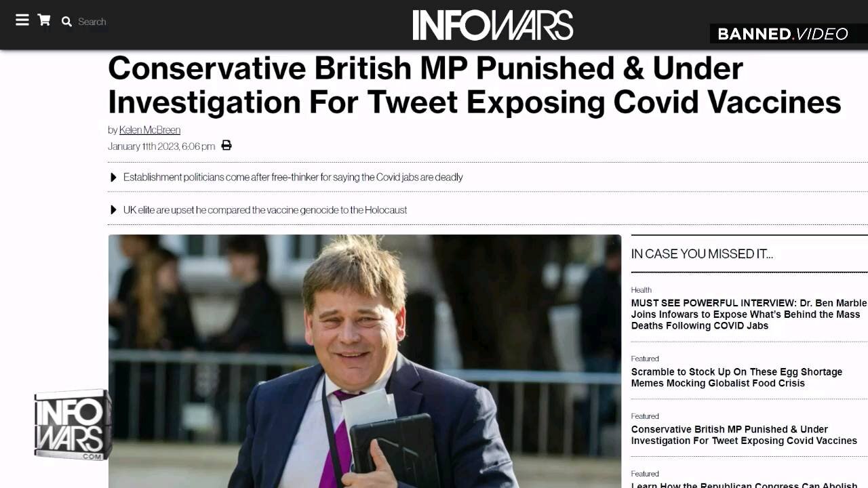The height and width of the screenshot is (488, 868).
Task: Select the Health category label
Action: point(641,290)
